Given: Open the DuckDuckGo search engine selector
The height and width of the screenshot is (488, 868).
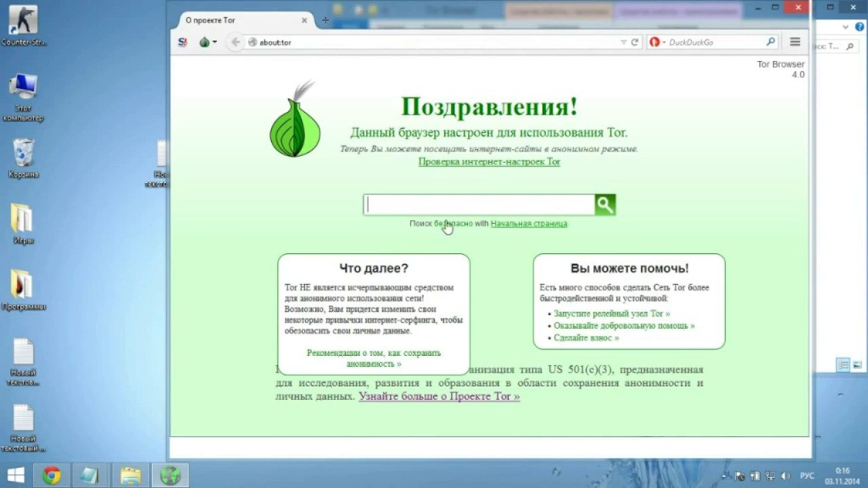Looking at the screenshot, I should tap(657, 42).
